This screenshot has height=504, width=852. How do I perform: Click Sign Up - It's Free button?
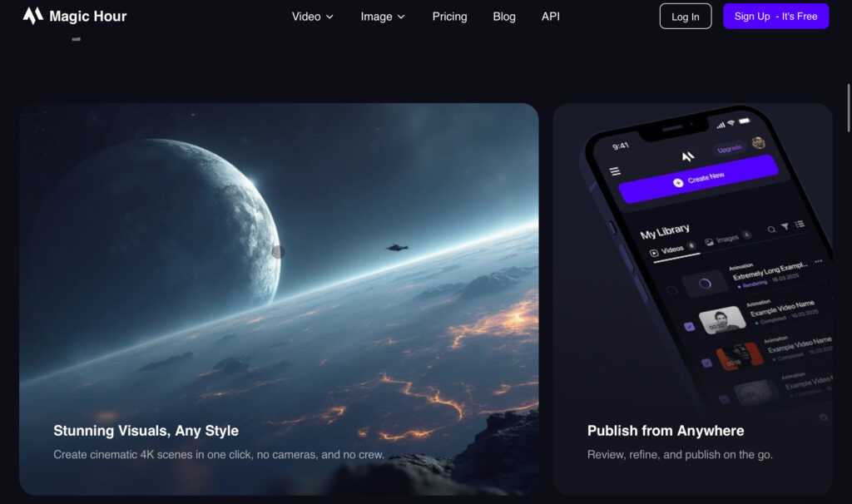point(775,17)
